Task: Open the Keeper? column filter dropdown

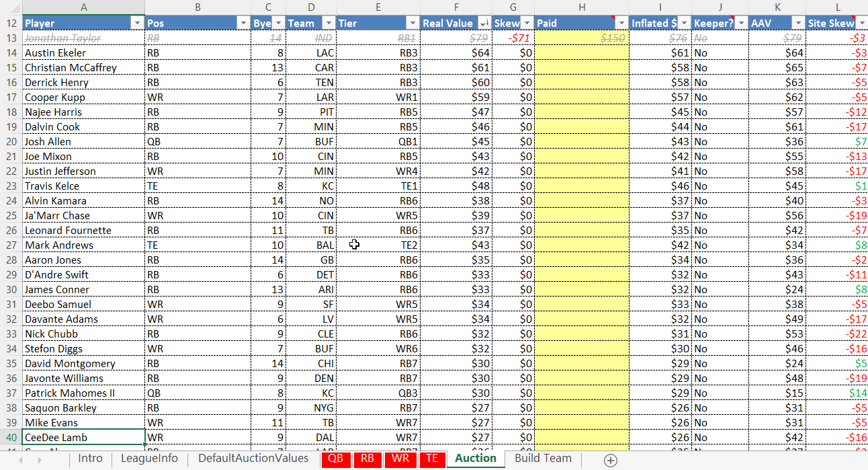Action: [741, 23]
